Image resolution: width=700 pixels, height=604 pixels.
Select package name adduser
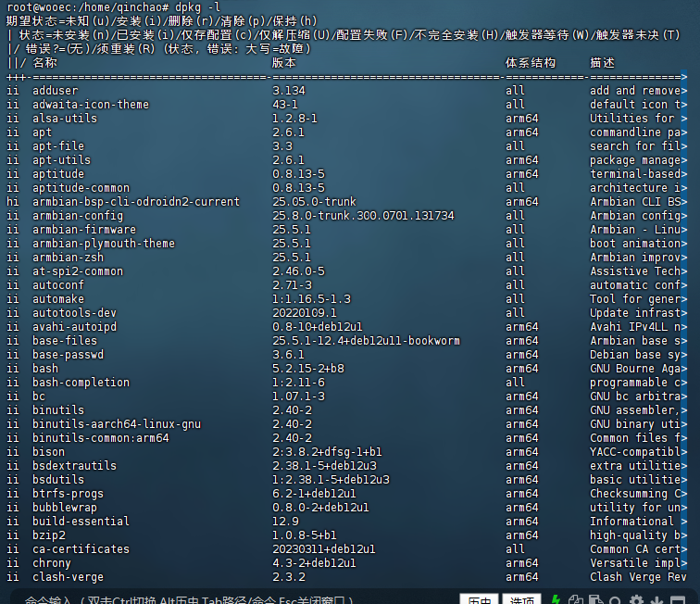[55, 91]
